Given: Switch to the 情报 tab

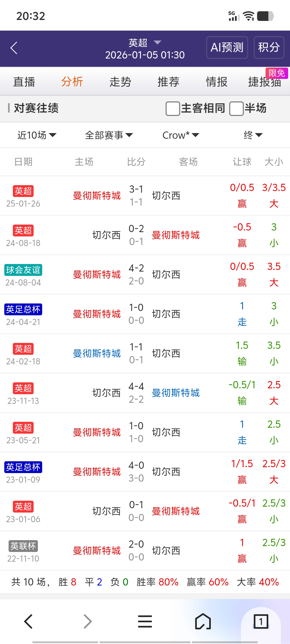Looking at the screenshot, I should point(216,82).
